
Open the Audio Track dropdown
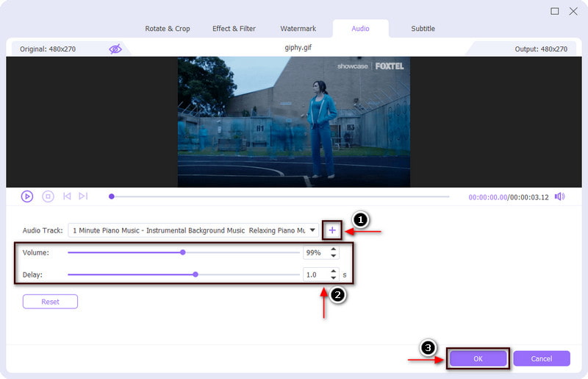click(312, 230)
